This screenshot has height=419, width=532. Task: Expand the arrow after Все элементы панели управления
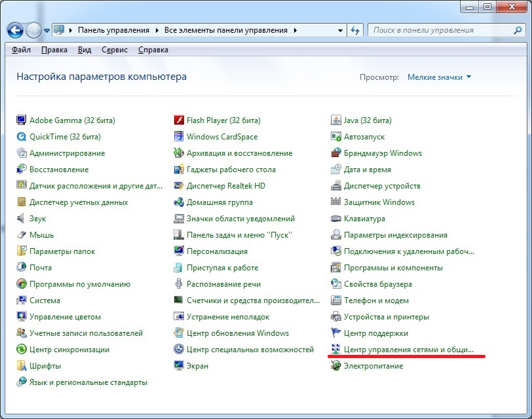[295, 30]
